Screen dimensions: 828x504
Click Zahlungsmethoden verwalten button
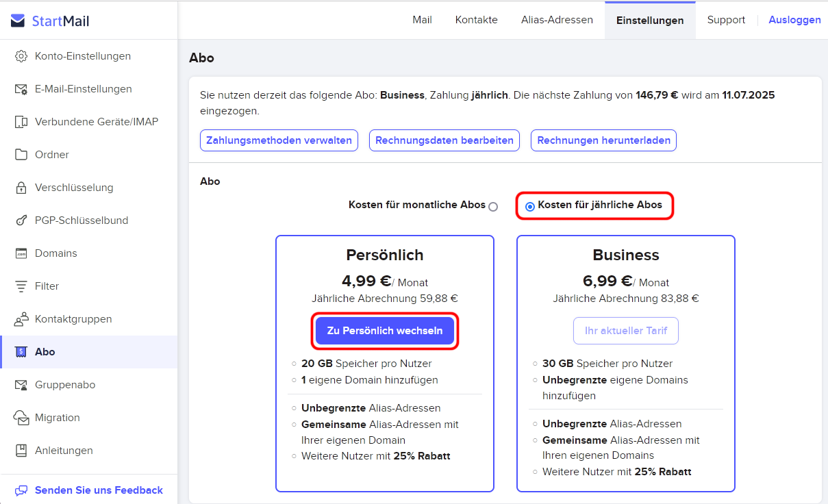tap(279, 140)
